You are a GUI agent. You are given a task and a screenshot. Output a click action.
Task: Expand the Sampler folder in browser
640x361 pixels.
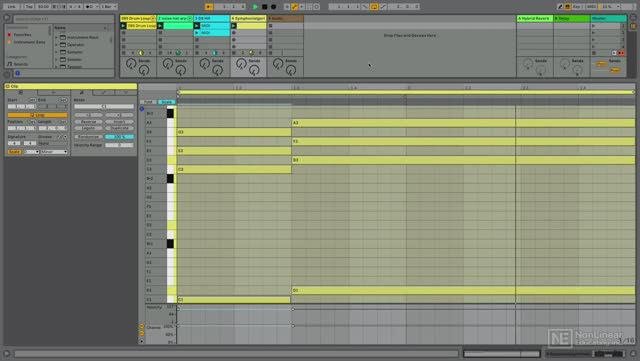(57, 52)
